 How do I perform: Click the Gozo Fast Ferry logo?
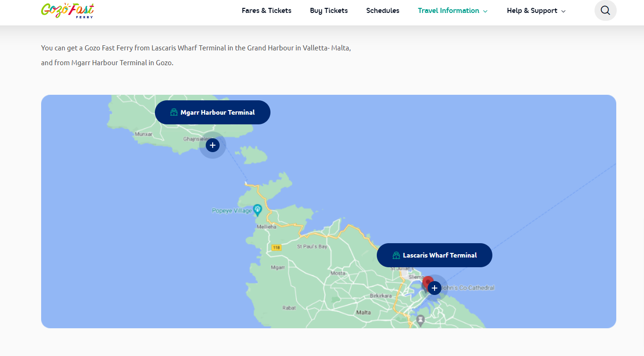click(67, 10)
